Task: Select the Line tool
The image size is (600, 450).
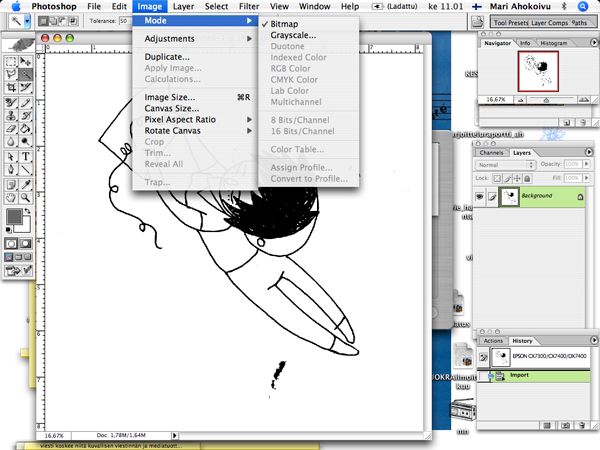Action: [25, 170]
